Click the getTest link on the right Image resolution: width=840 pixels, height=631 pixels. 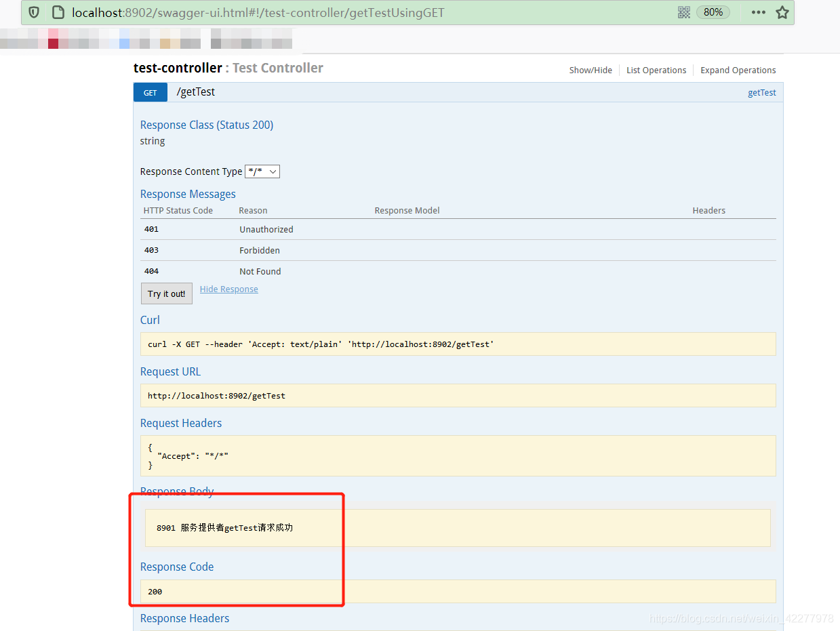pyautogui.click(x=762, y=93)
